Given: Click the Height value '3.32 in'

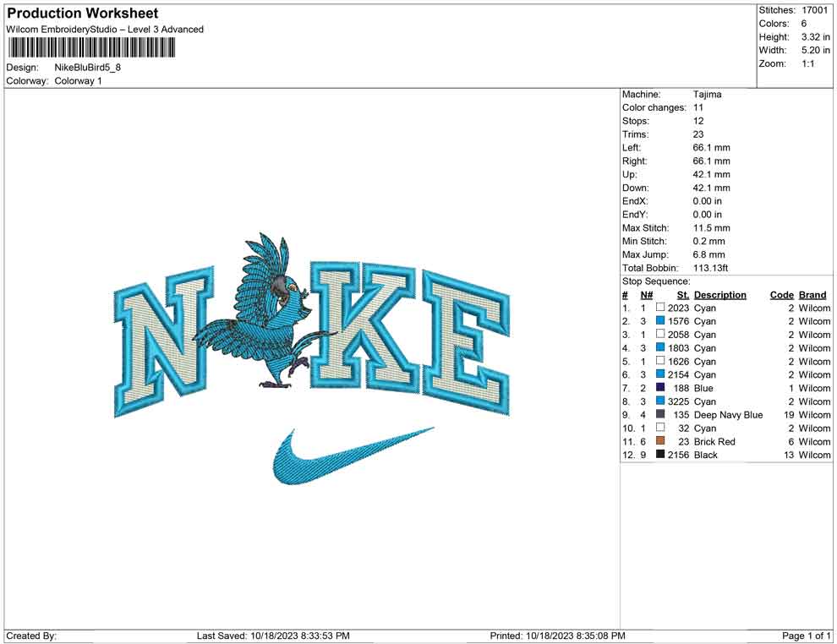Looking at the screenshot, I should (816, 37).
